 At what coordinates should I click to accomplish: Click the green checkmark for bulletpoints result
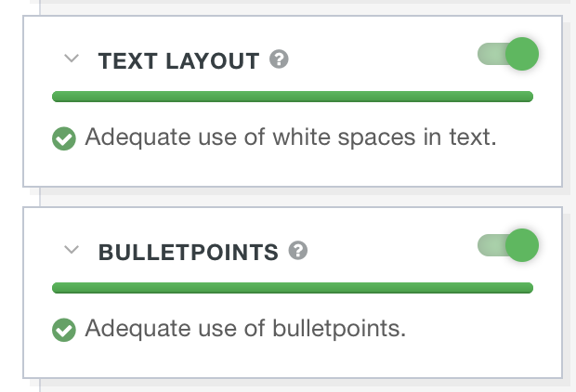pyautogui.click(x=64, y=330)
